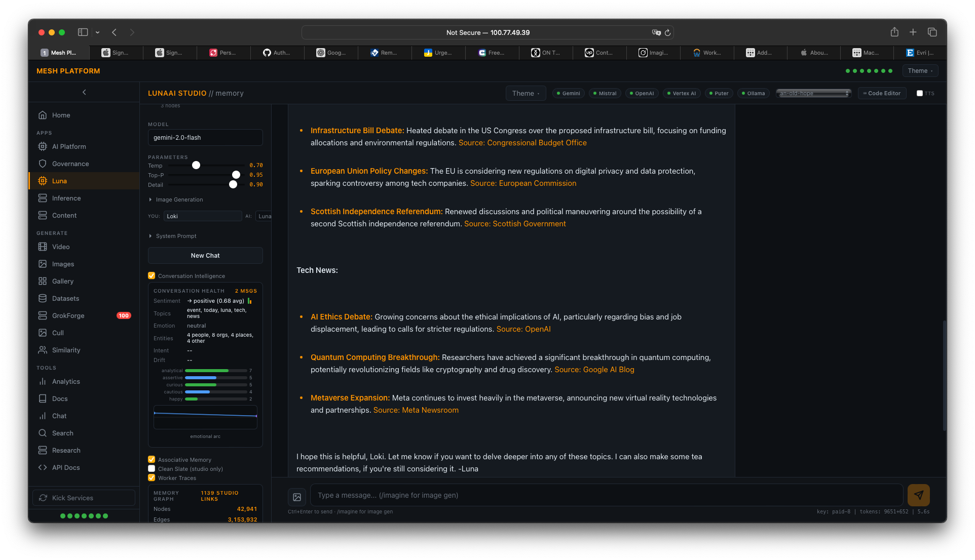Open GrokForge from the sidebar
This screenshot has height=560, width=975.
coord(67,315)
